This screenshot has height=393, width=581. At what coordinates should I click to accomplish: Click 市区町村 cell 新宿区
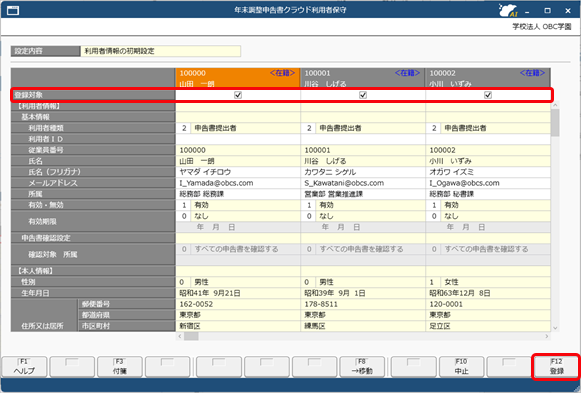click(x=238, y=326)
